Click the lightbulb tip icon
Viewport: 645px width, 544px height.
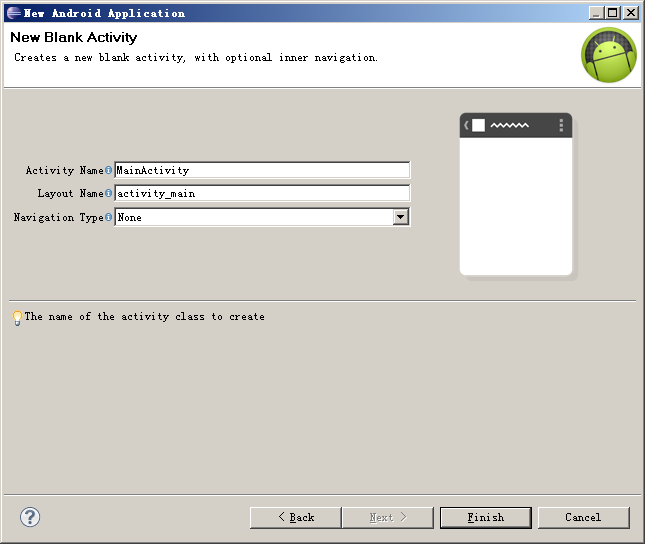[17, 318]
